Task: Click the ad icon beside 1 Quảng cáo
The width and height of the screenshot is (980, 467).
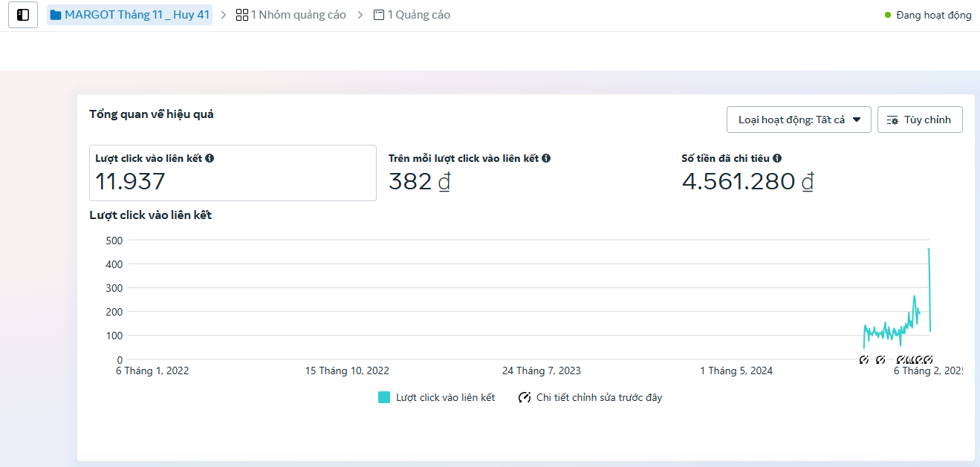Action: 379,15
